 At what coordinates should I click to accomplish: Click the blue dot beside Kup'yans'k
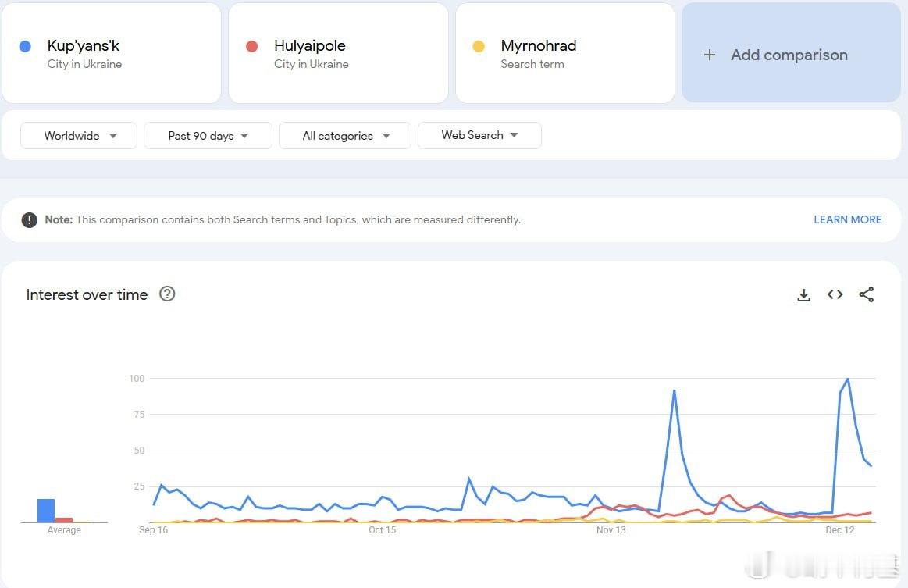pos(25,47)
